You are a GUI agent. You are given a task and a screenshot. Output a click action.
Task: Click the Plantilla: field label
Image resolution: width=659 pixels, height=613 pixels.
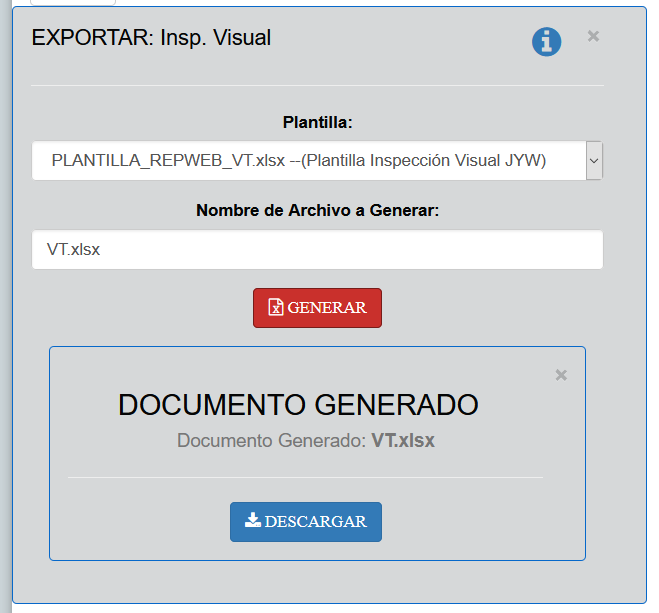[317, 123]
